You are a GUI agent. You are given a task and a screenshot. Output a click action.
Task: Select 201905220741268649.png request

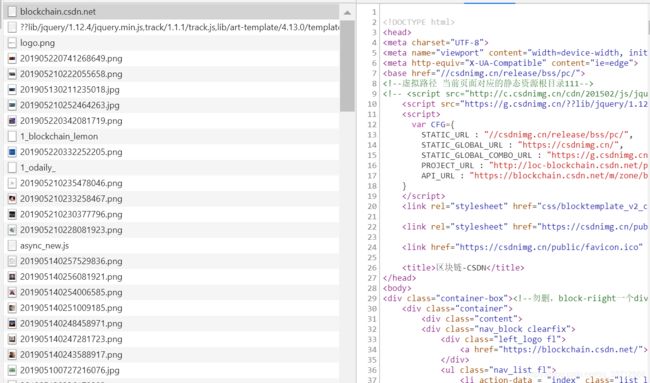tap(171, 58)
